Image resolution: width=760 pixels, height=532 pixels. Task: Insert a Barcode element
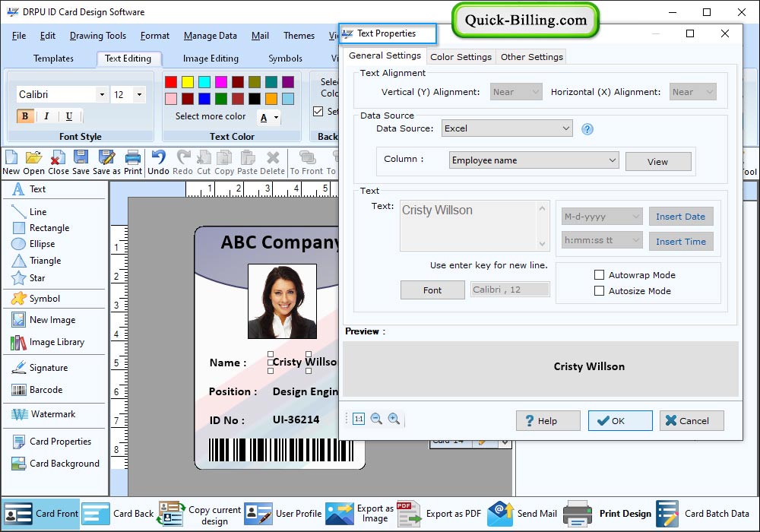37,390
